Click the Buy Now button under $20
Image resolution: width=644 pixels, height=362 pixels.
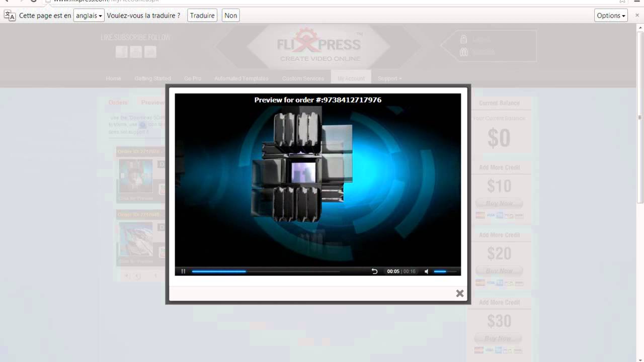[x=499, y=271]
